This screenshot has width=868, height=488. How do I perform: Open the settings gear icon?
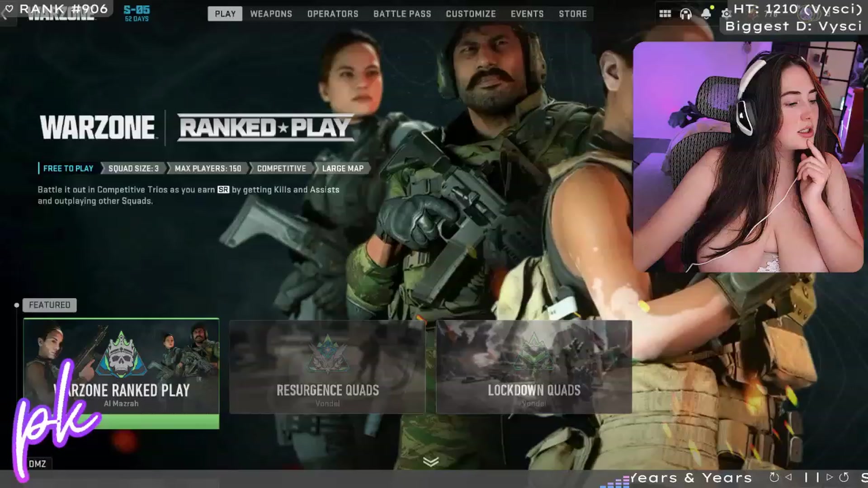(726, 14)
